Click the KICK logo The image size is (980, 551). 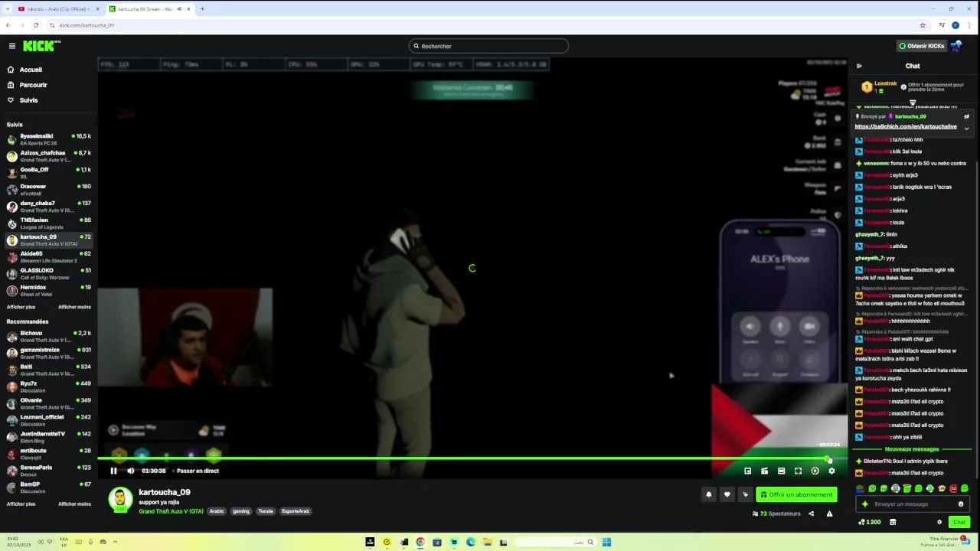tap(41, 46)
